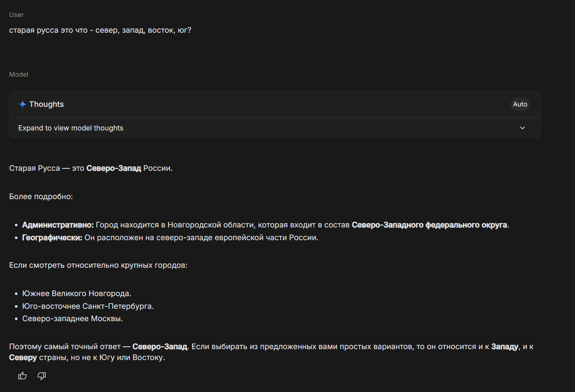Click the bold 'Административно:' bullet heading
The image size is (575, 392).
58,225
